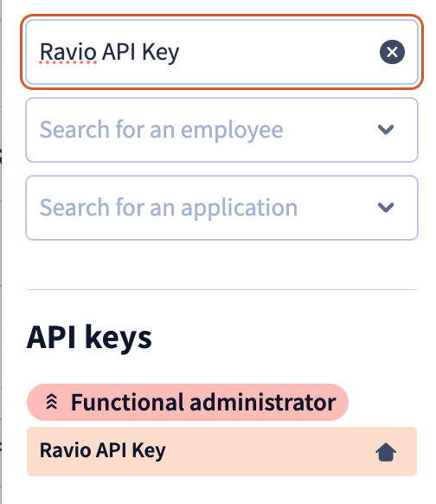Click the divider line above API keys

(x=221, y=289)
